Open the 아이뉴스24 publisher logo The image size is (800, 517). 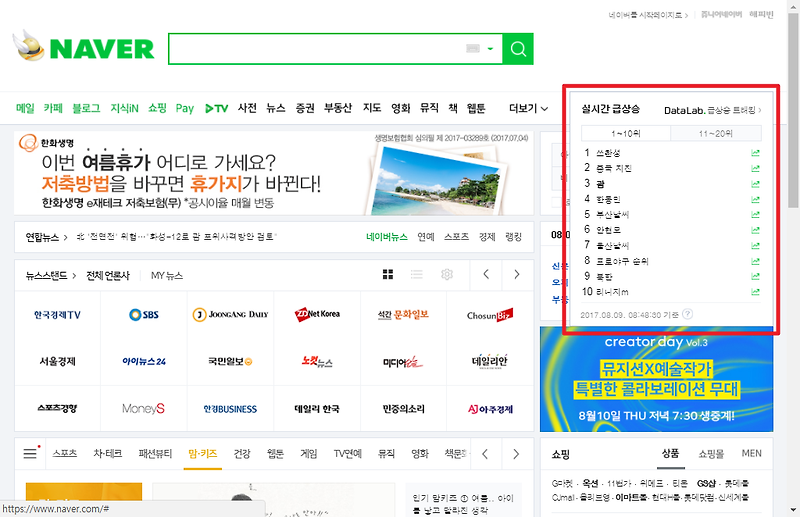[144, 361]
